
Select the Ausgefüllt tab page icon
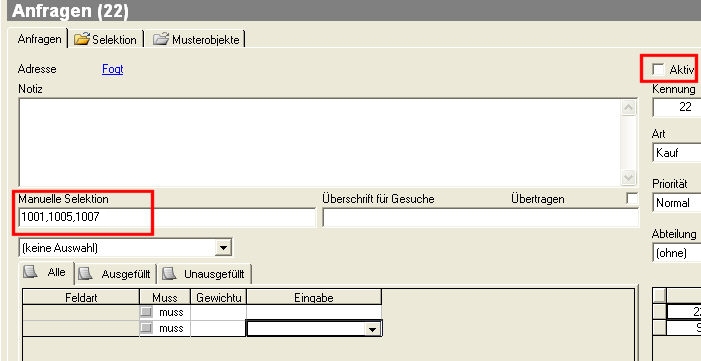coord(85,273)
